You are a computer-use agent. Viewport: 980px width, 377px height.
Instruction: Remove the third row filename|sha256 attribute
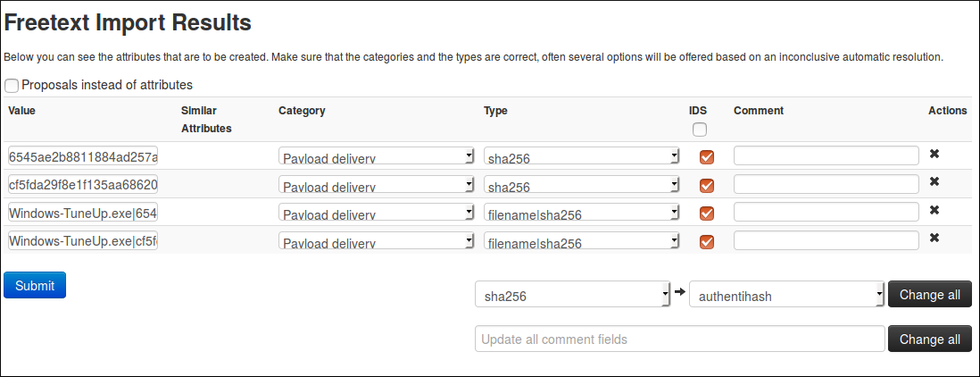coord(934,211)
